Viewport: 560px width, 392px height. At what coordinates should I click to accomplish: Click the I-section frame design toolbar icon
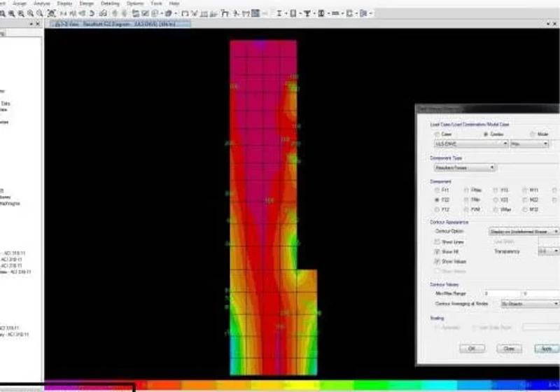point(279,13)
